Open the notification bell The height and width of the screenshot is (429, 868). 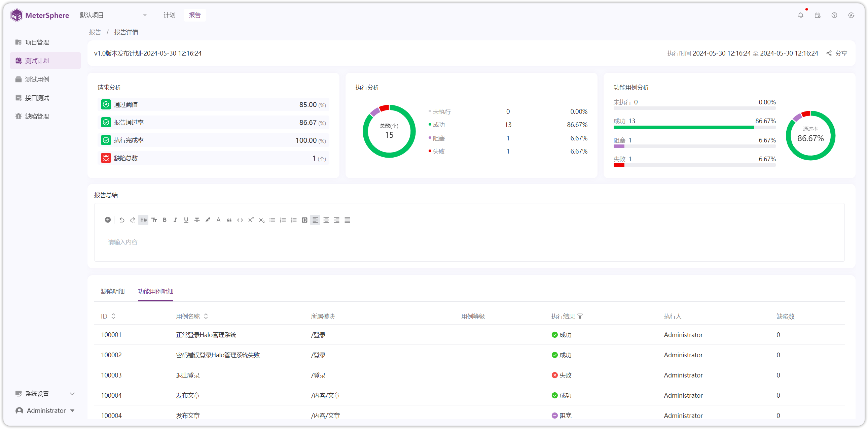click(801, 15)
